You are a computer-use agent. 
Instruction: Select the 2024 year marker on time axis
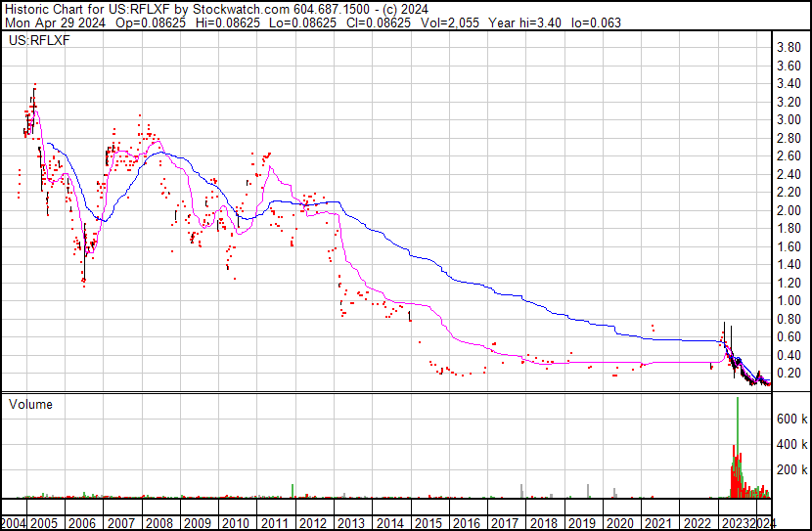click(x=766, y=522)
